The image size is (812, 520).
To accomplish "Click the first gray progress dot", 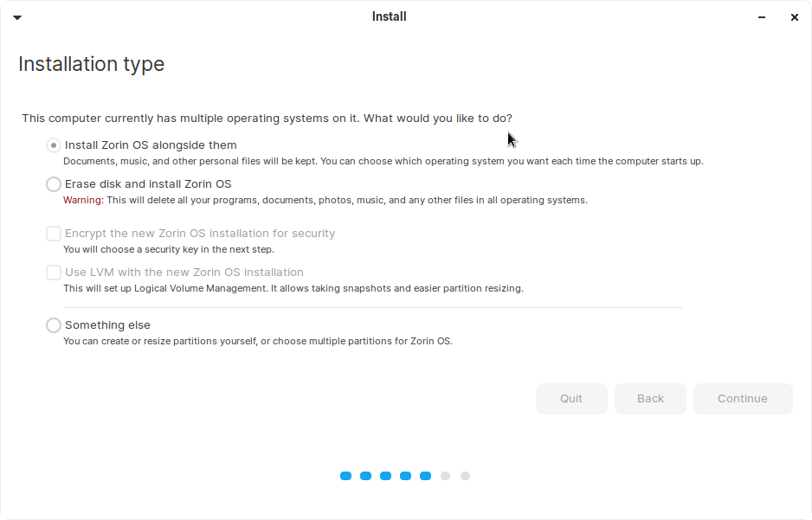I will coord(445,476).
